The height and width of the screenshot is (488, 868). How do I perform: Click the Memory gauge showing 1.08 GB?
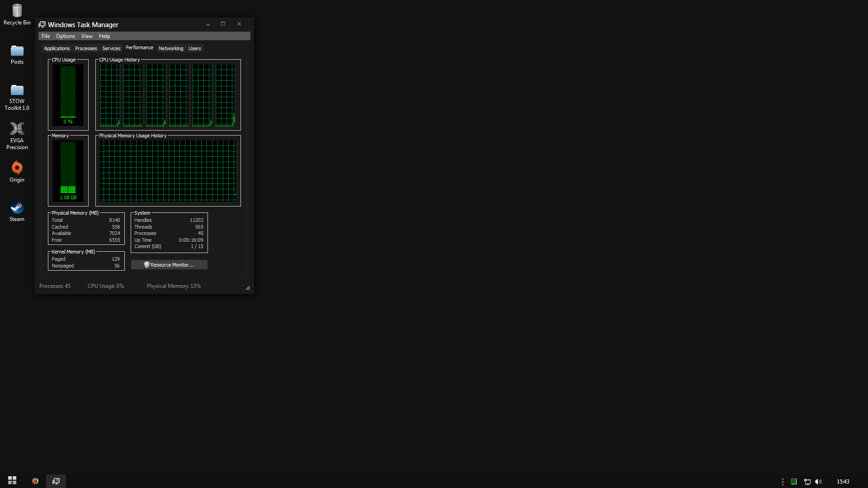68,171
